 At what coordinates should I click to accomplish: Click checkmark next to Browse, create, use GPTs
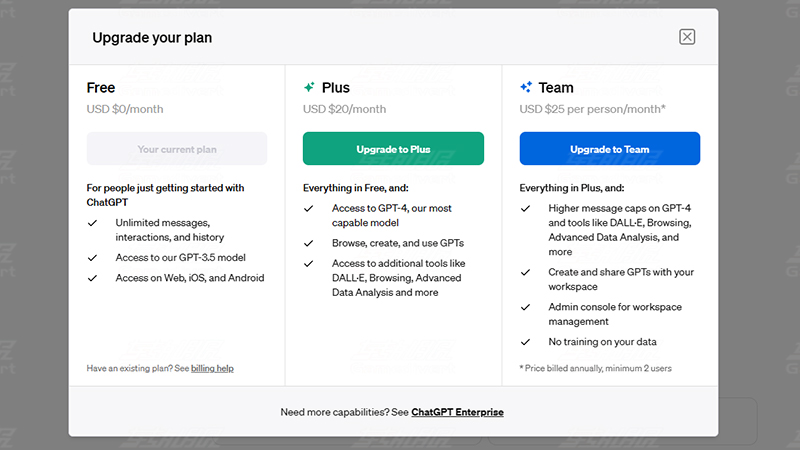(x=309, y=243)
